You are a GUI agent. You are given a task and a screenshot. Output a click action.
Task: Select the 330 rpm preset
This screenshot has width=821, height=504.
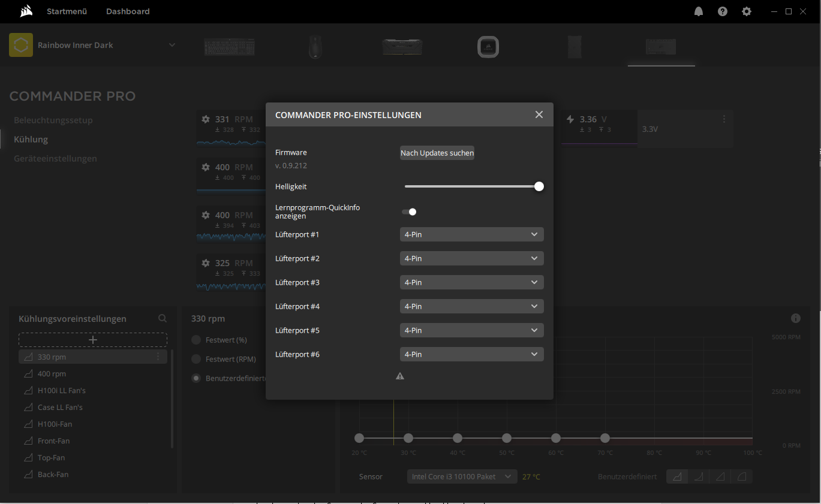(x=93, y=357)
